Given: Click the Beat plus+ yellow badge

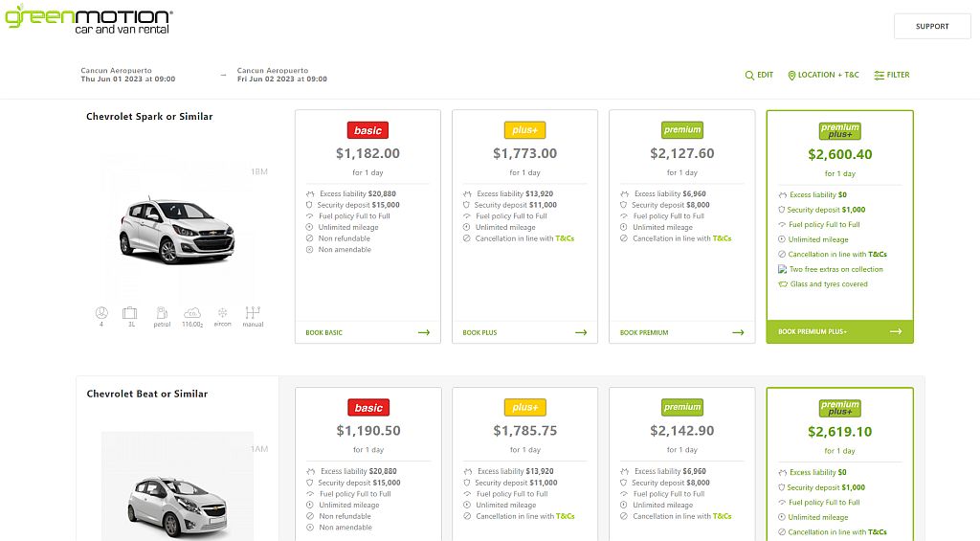Looking at the screenshot, I should [x=525, y=407].
